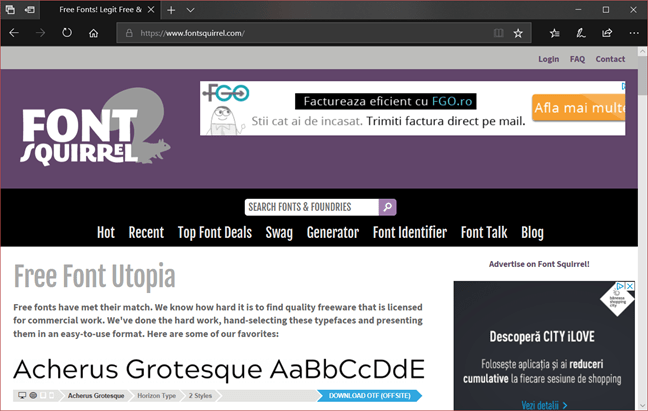648x411 pixels.
Task: Click the Acherus Grotesque font preview
Action: click(219, 367)
